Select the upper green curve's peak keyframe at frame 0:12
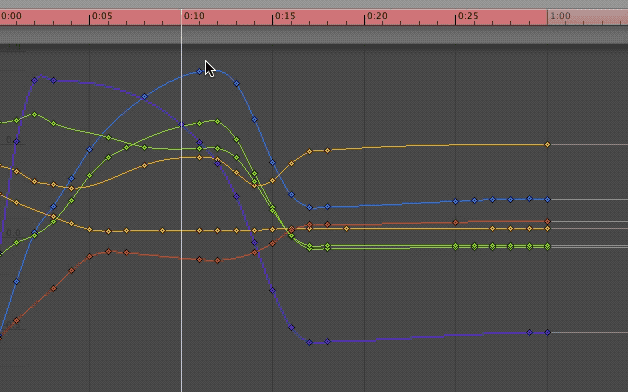The height and width of the screenshot is (392, 628). coord(217,121)
